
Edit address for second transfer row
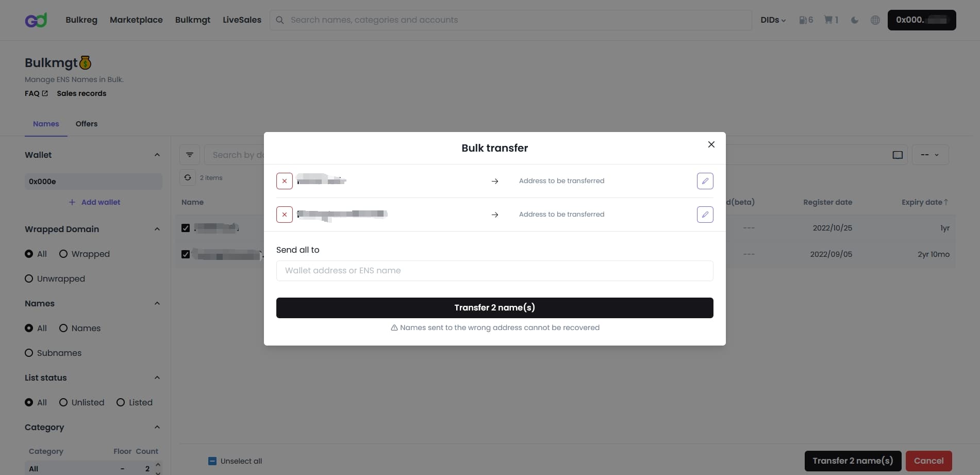[705, 215]
